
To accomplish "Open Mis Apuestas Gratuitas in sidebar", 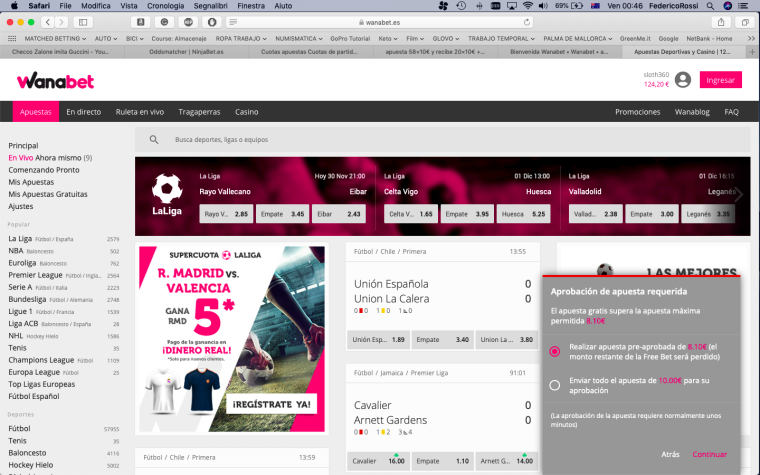I will pos(48,194).
